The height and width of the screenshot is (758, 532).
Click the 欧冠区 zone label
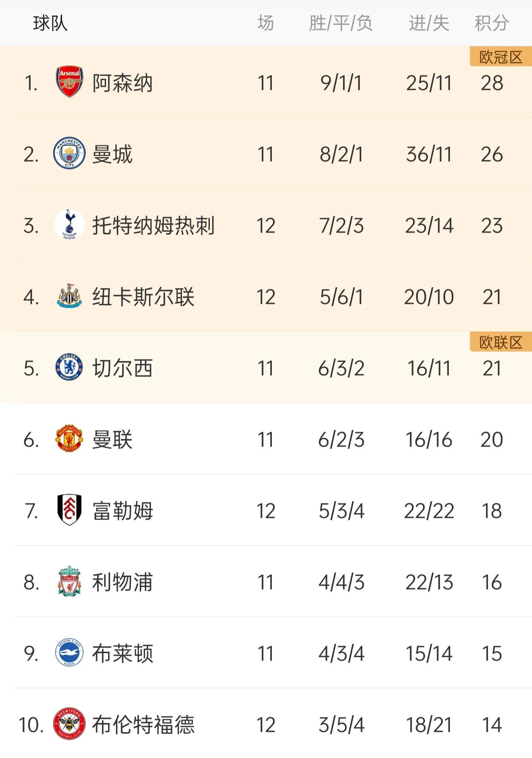point(501,57)
